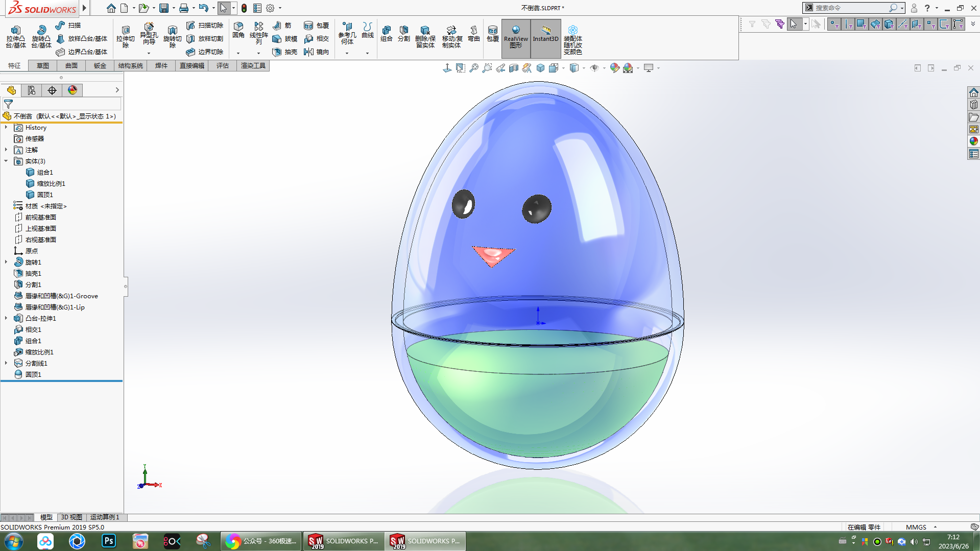The height and width of the screenshot is (551, 980).
Task: Expand the 凸台-拉伸1 feature node
Action: pyautogui.click(x=6, y=318)
